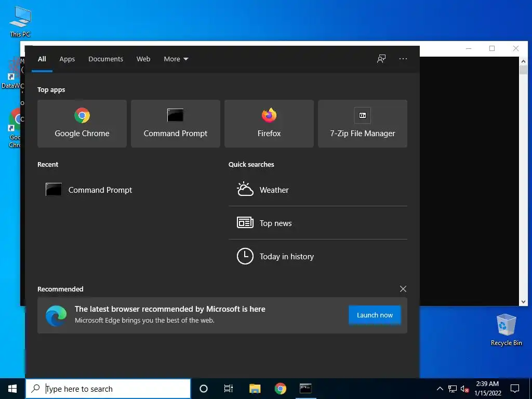Click the Cortana circle on taskbar
The width and height of the screenshot is (532, 399).
[x=204, y=389]
